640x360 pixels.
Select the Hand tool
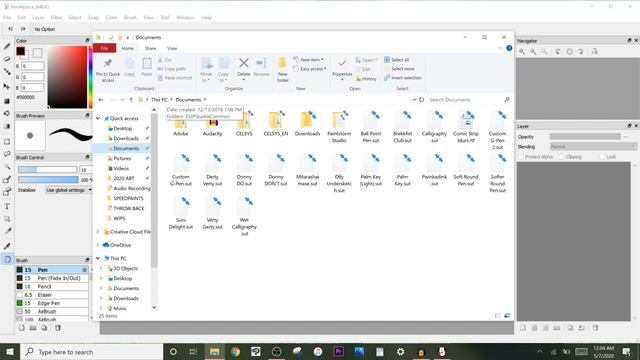[x=7, y=259]
